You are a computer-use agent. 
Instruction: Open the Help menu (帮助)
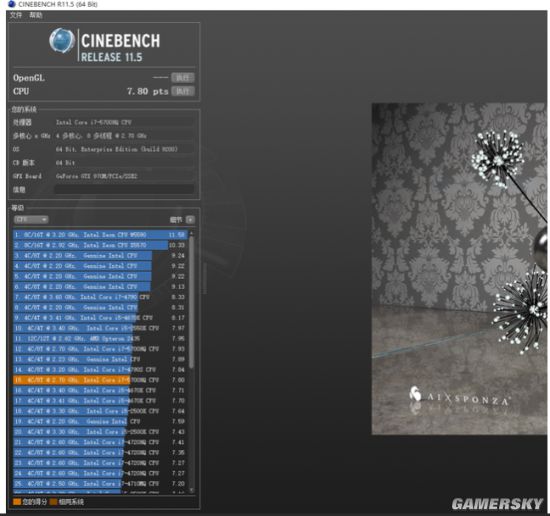pos(35,15)
